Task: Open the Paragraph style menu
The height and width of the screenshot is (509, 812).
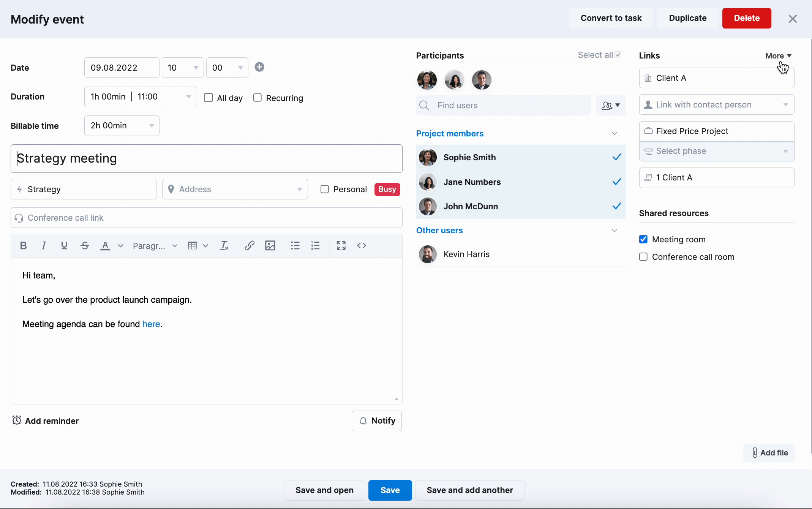Action: [155, 246]
